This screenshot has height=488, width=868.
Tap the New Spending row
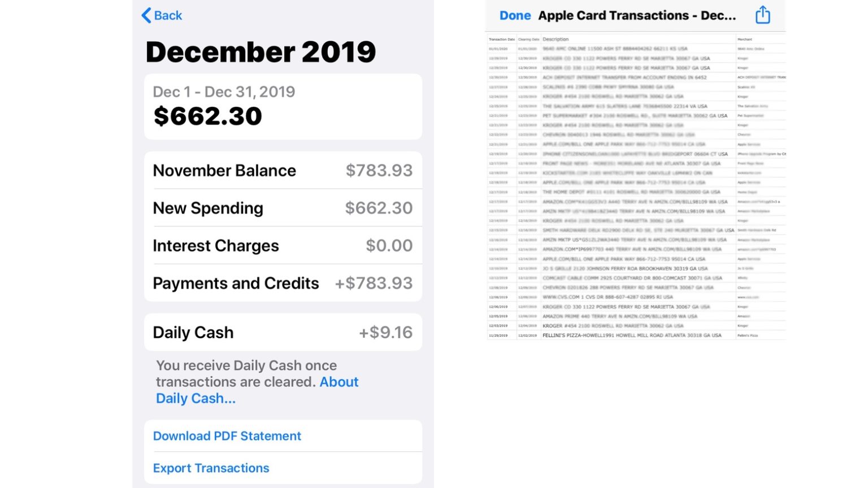pyautogui.click(x=283, y=208)
